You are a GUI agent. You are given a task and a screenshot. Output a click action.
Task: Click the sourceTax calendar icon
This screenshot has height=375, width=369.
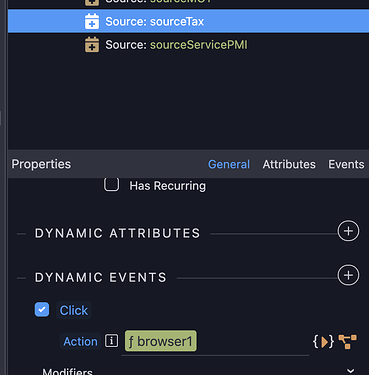[x=92, y=21]
